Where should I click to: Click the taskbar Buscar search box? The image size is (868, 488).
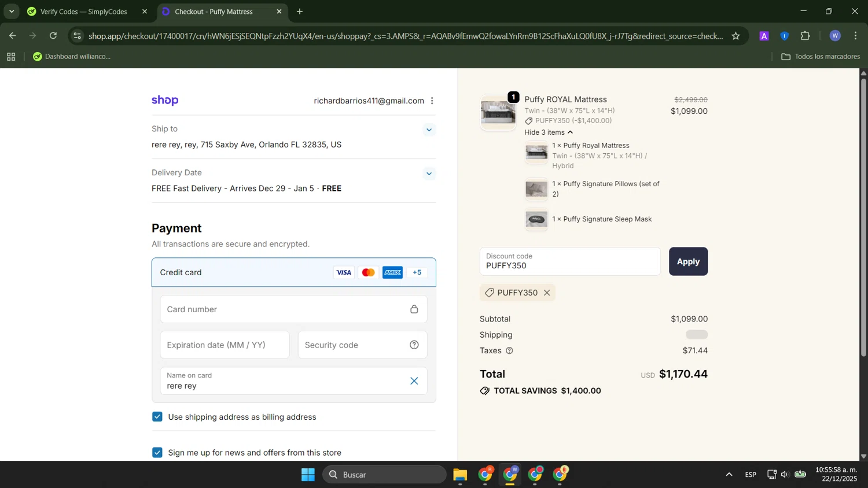click(x=384, y=475)
